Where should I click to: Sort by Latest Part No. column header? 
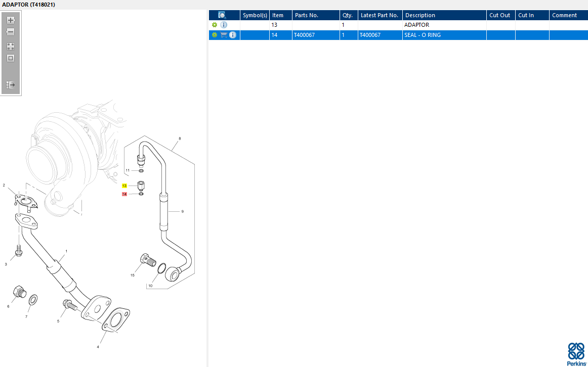380,15
